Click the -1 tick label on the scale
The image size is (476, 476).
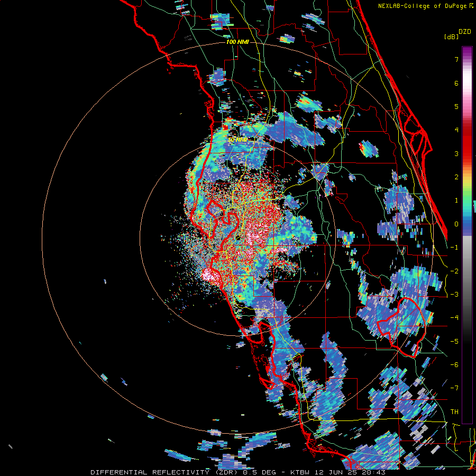pos(454,248)
